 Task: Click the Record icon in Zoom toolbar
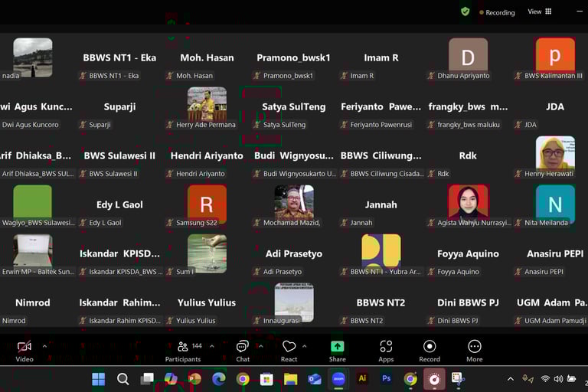430,347
